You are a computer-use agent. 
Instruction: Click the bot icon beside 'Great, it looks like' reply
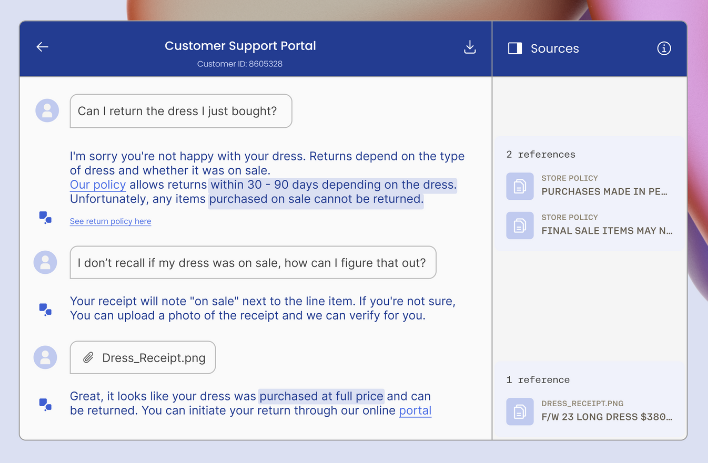45,404
